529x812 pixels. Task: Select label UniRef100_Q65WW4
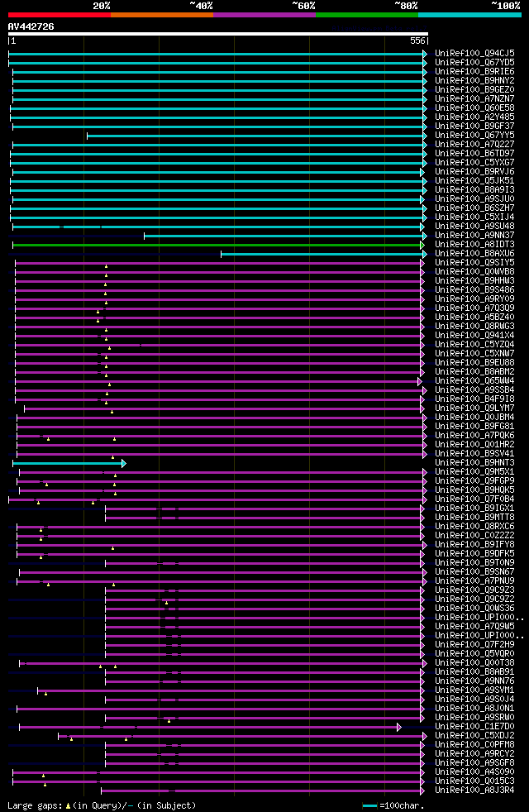click(474, 381)
